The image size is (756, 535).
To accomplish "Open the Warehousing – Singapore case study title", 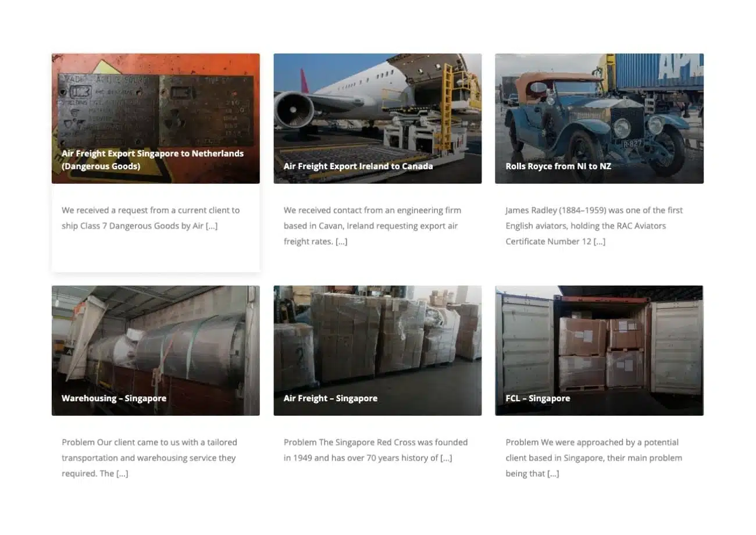I will coord(114,398).
